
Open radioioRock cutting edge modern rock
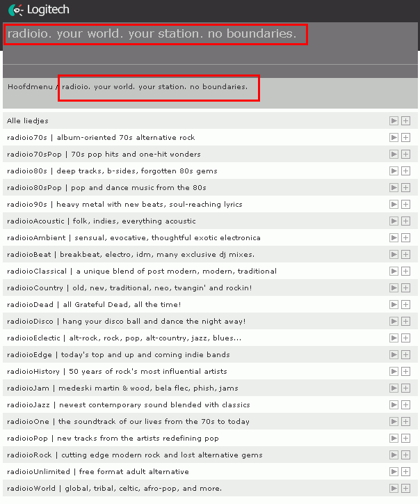pos(134,455)
